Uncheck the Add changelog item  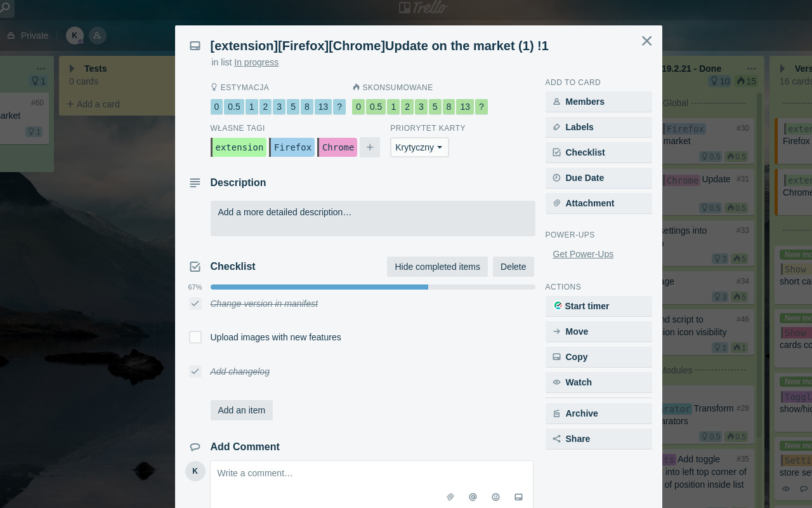[x=195, y=371]
